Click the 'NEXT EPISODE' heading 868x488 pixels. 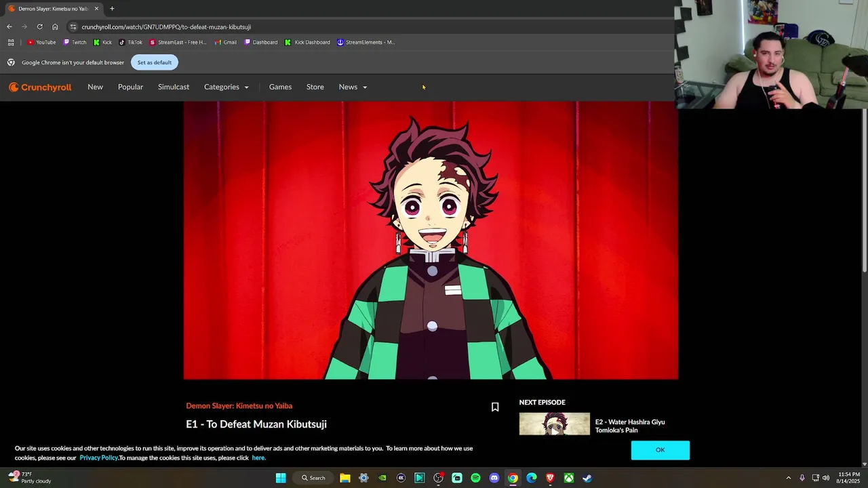tap(542, 403)
